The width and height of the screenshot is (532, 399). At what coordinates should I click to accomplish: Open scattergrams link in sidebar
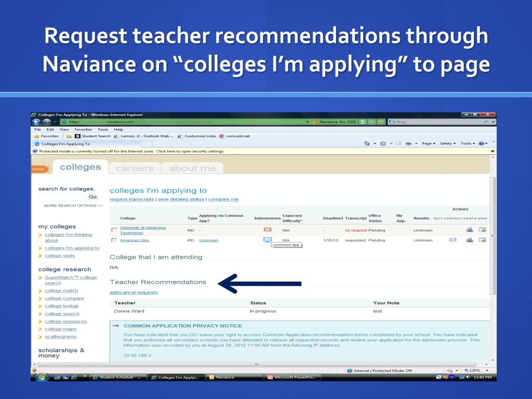pos(60,337)
